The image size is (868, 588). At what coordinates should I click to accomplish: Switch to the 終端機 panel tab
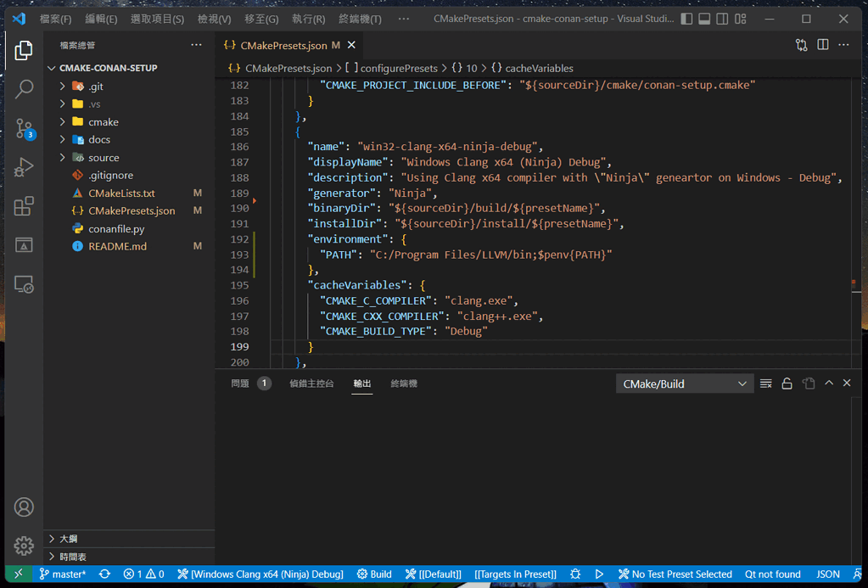click(404, 383)
